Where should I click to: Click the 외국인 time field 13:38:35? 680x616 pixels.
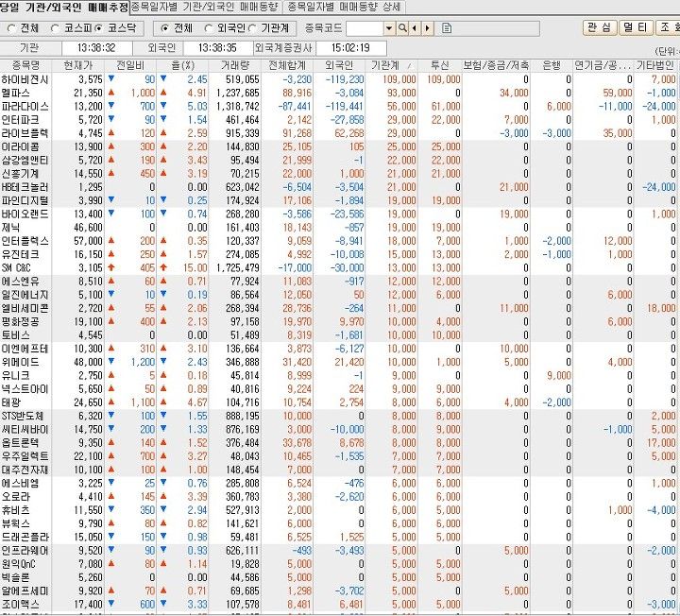[218, 48]
